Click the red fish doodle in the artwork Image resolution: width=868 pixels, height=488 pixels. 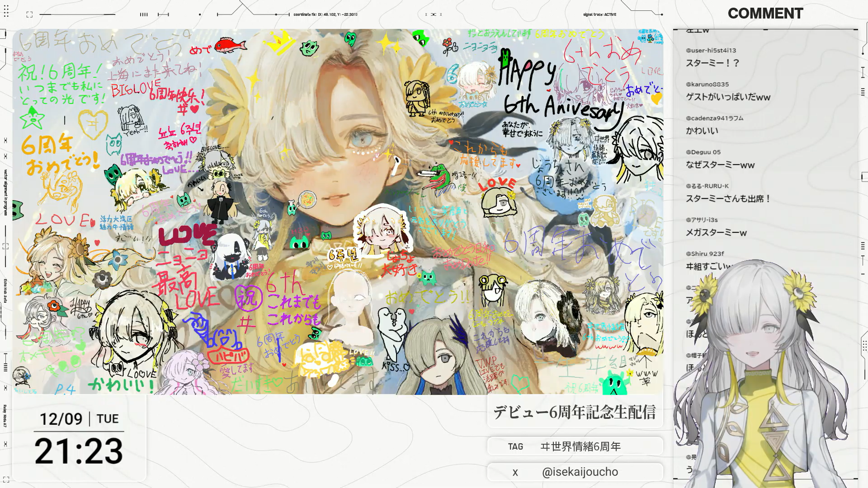pyautogui.click(x=231, y=45)
